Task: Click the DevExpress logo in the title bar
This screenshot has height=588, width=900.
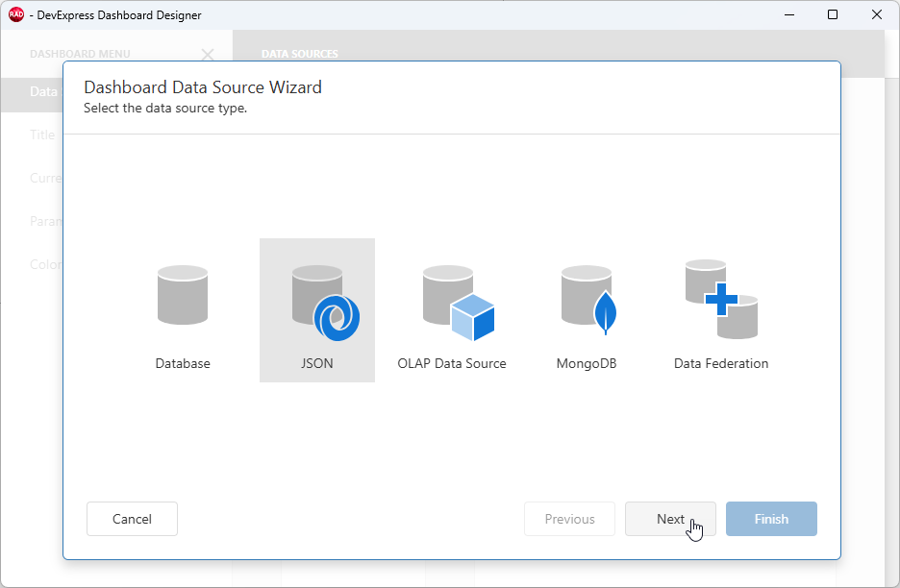Action: 14,14
